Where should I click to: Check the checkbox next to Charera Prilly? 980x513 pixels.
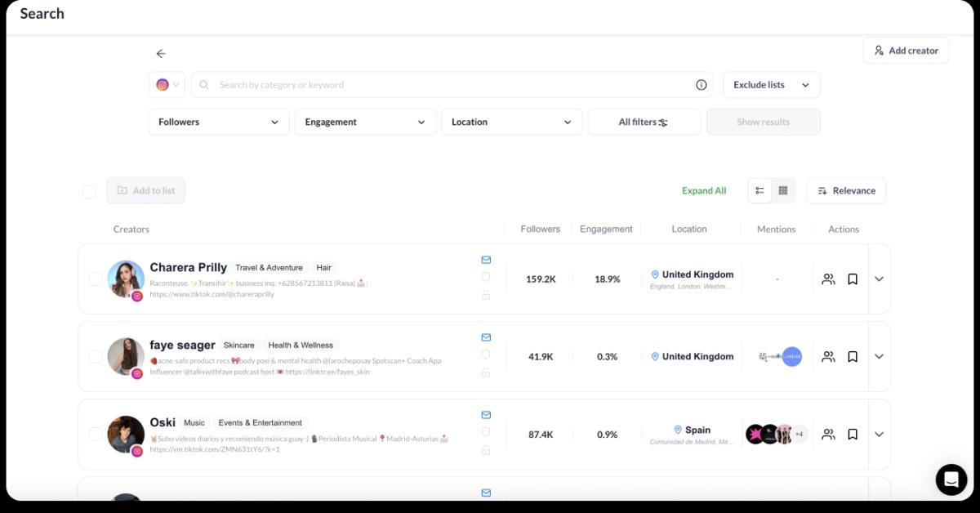coord(95,279)
